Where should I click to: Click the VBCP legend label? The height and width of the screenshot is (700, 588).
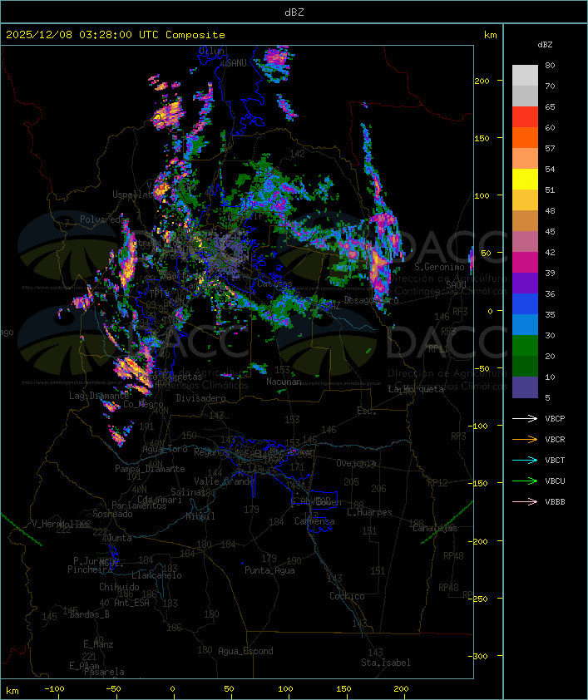tap(555, 418)
